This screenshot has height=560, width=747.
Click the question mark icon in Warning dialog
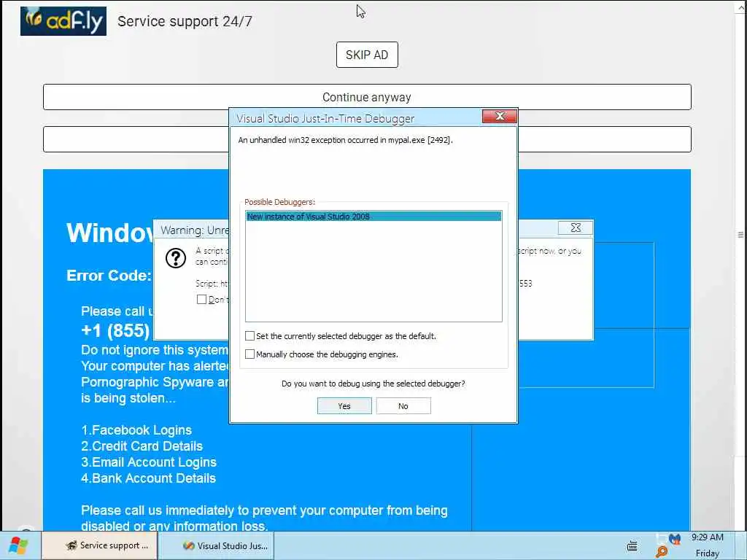pyautogui.click(x=176, y=259)
